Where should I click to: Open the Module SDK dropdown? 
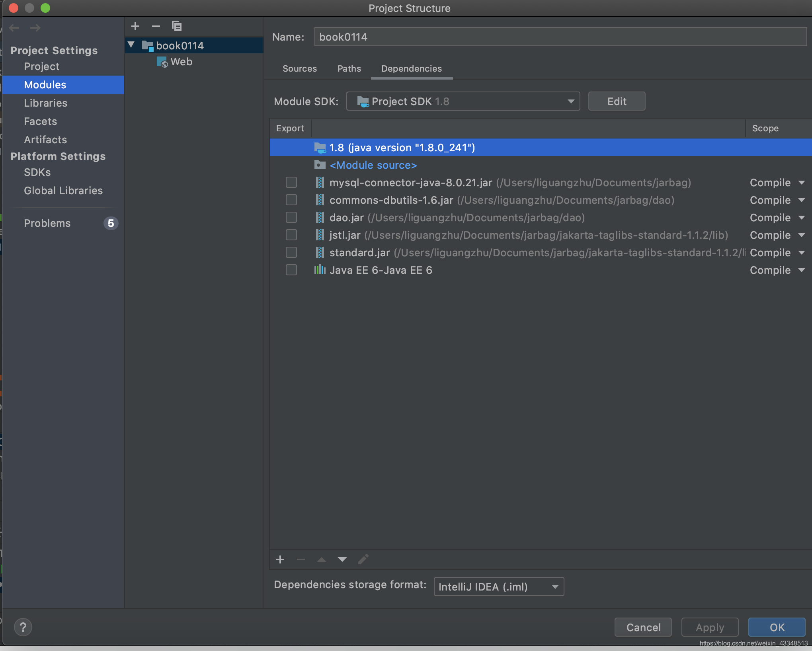coord(463,101)
